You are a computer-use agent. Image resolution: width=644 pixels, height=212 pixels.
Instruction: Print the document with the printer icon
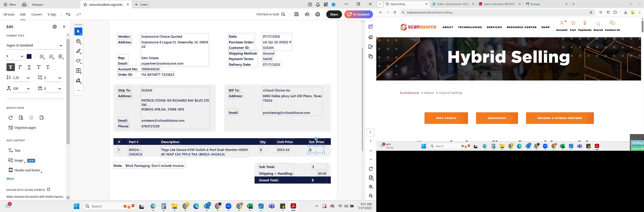tap(317, 15)
